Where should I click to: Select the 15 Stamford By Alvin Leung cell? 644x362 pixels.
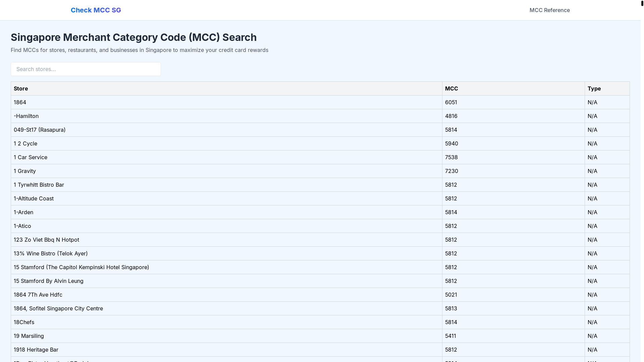(226, 281)
